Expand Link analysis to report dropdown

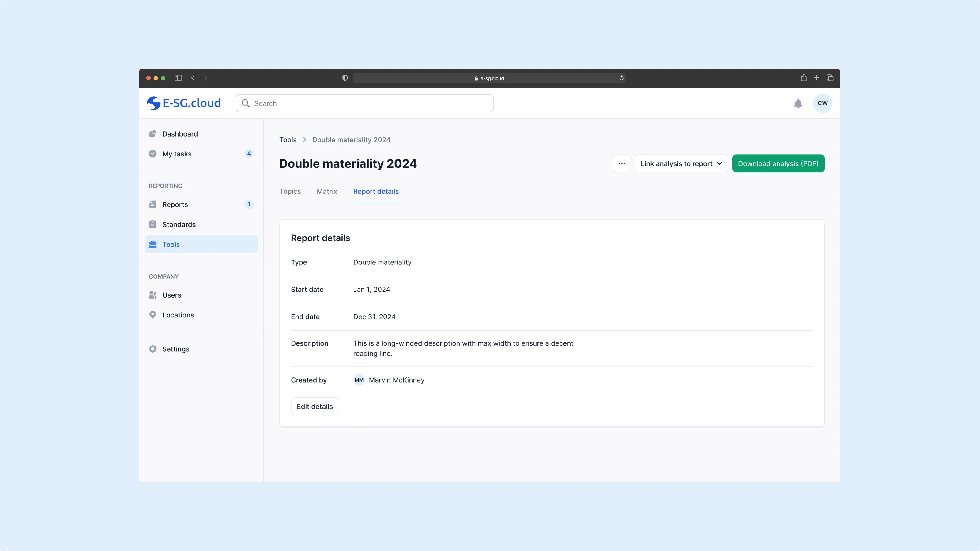tap(681, 163)
